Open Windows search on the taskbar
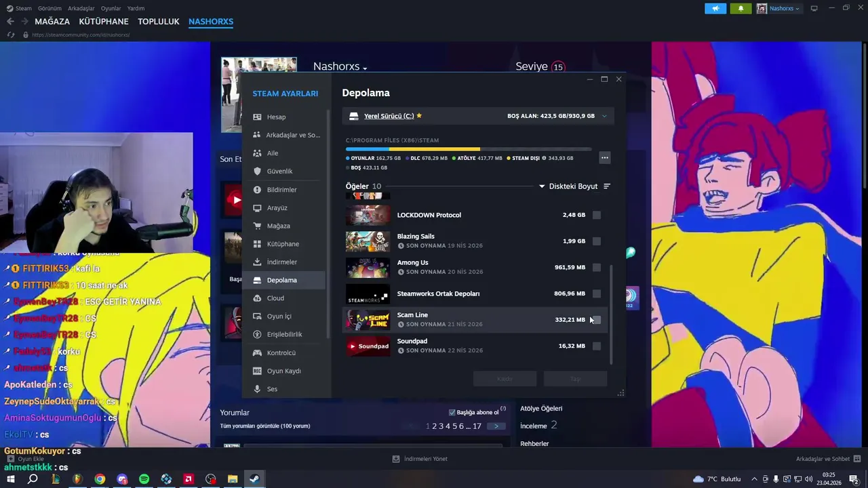The width and height of the screenshot is (868, 488). (33, 479)
